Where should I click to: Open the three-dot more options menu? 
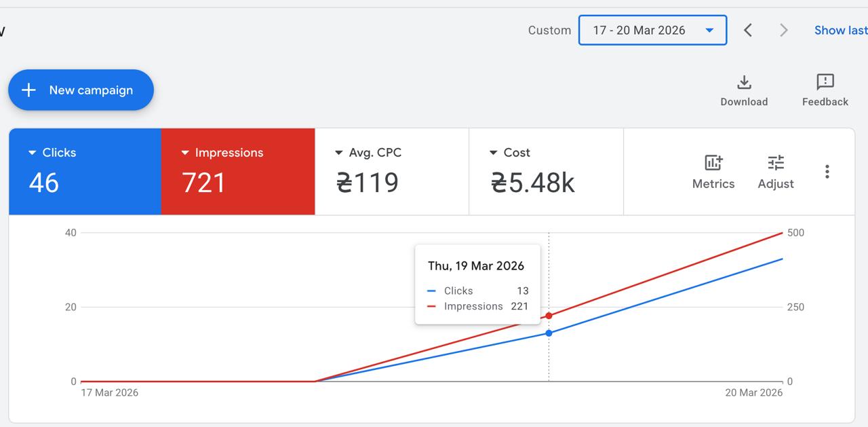point(827,172)
